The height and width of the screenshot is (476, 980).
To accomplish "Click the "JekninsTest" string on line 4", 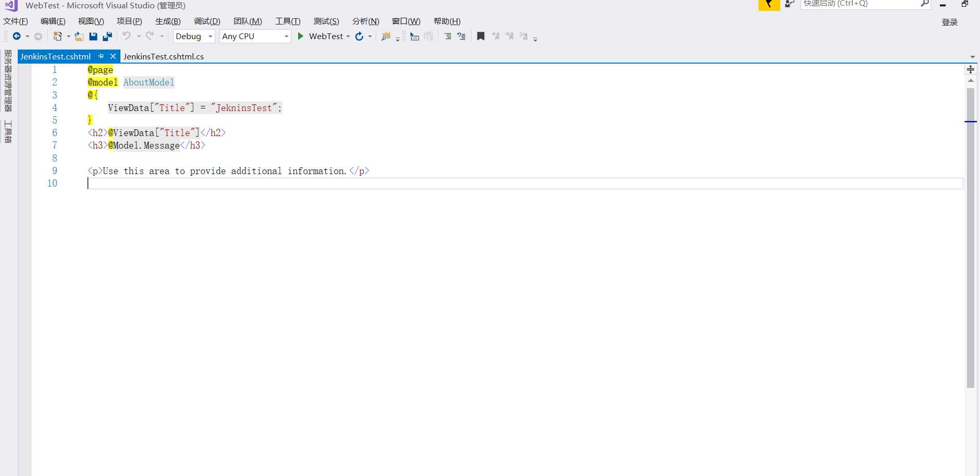I will point(244,108).
